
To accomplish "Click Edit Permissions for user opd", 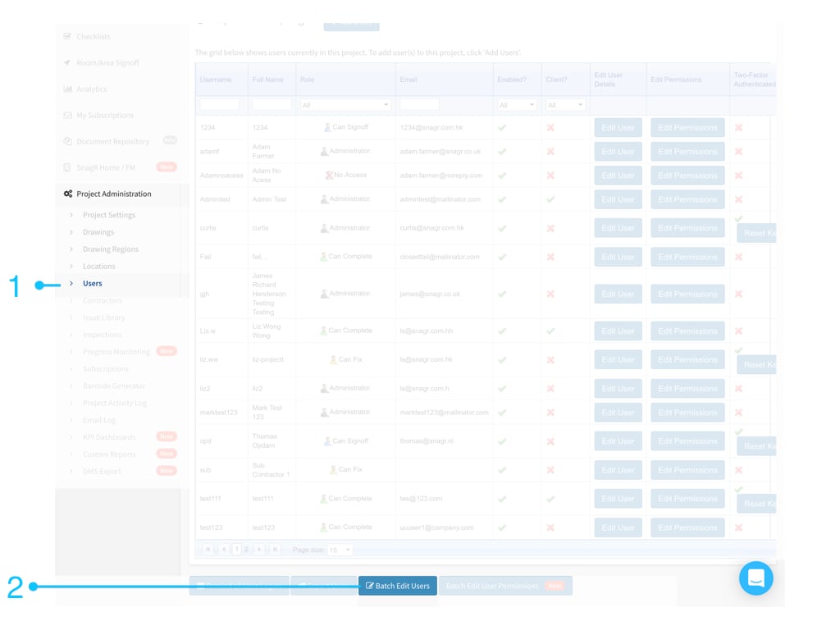I will (687, 441).
